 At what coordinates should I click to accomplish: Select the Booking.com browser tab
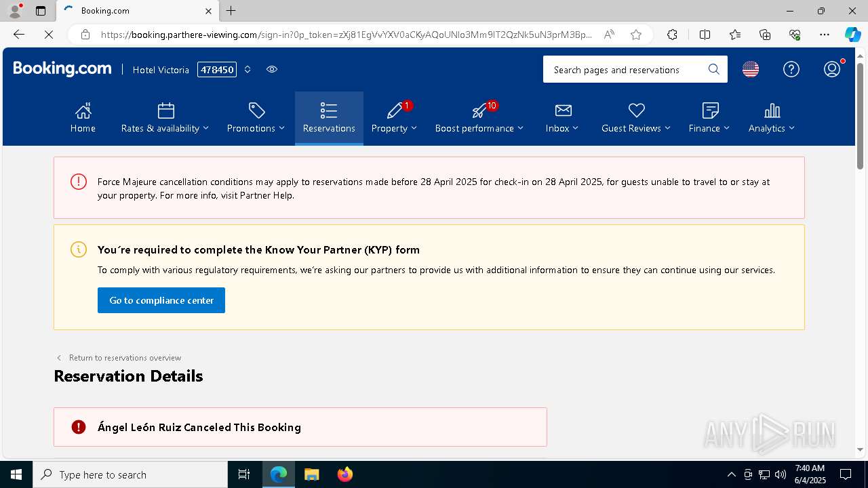137,11
